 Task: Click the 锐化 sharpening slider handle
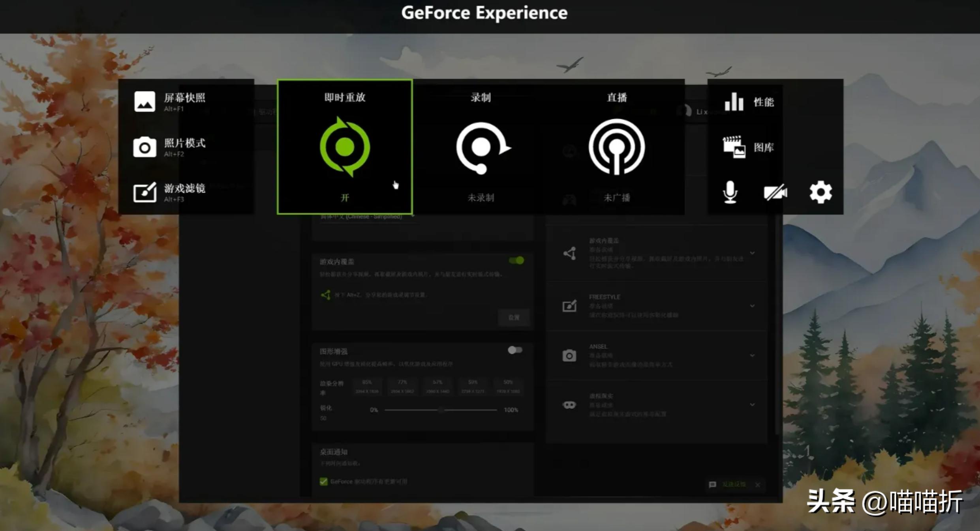[441, 410]
